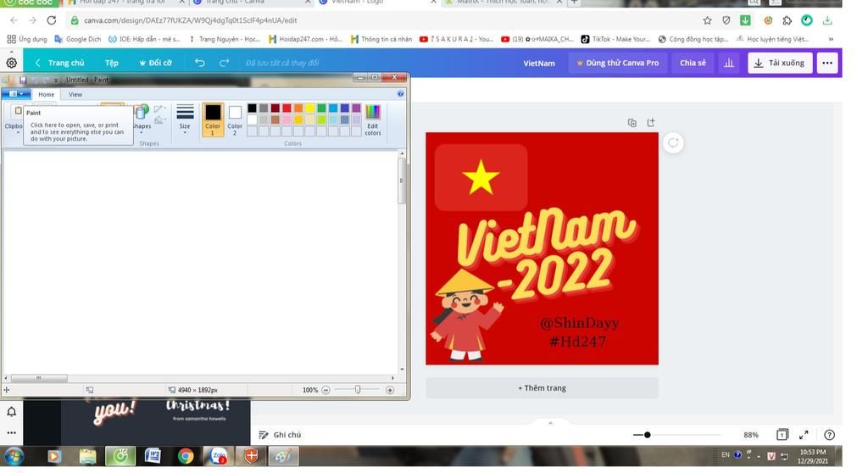Expand bookmarks overflow chevron in browser
Viewport: 868px width, 473px height.
(x=831, y=39)
